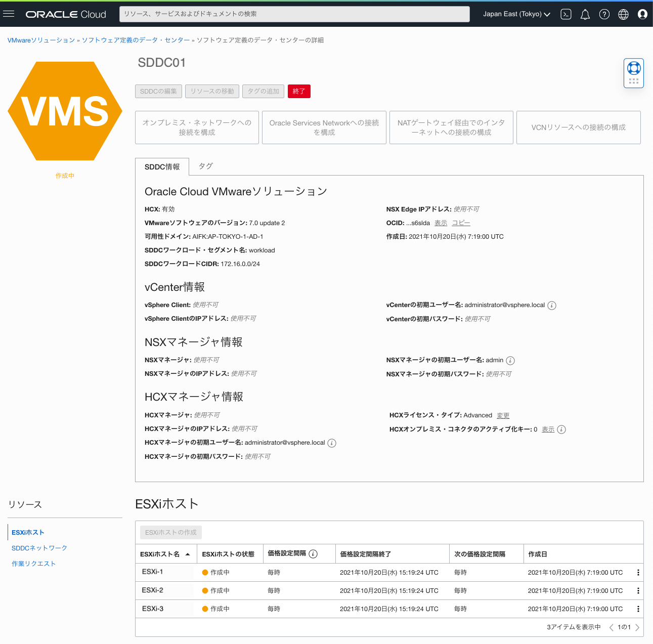
Task: Click the Oracle Cloud logo
Action: point(66,14)
